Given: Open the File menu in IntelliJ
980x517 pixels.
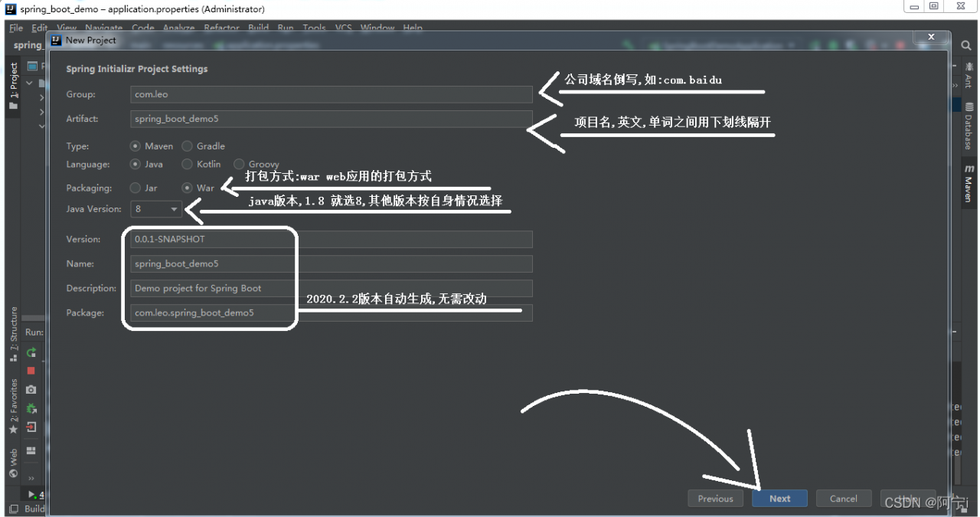Looking at the screenshot, I should 16,28.
